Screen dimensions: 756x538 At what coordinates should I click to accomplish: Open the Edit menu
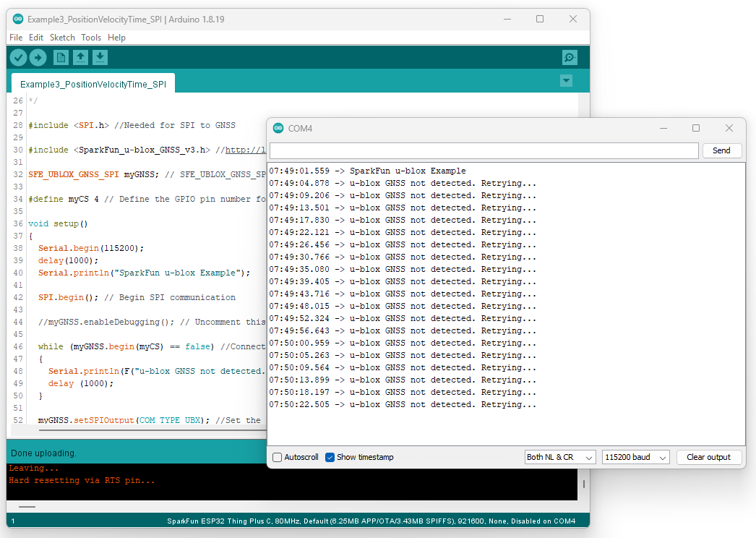pos(35,37)
